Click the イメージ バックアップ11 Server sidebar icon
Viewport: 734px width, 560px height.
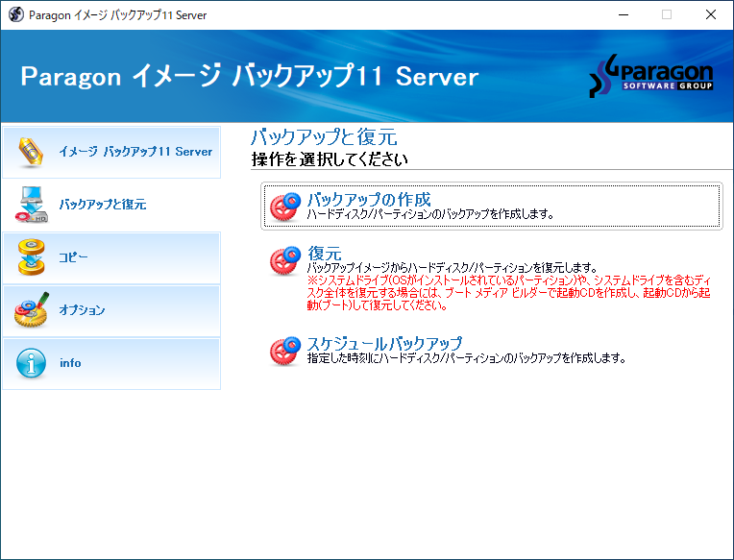coord(32,152)
